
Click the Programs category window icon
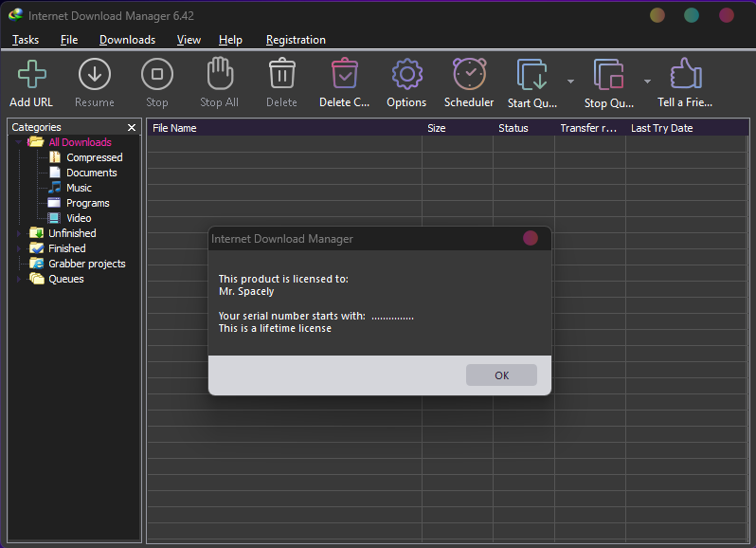(54, 203)
